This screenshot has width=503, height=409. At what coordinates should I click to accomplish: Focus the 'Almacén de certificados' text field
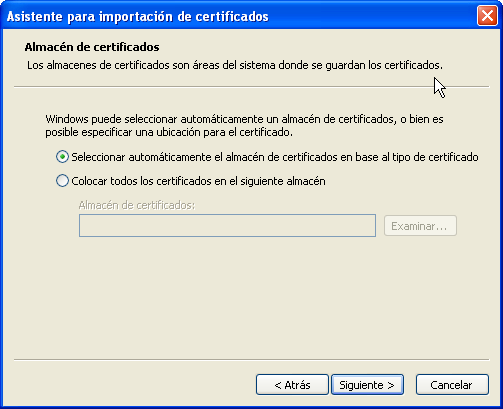click(x=227, y=226)
